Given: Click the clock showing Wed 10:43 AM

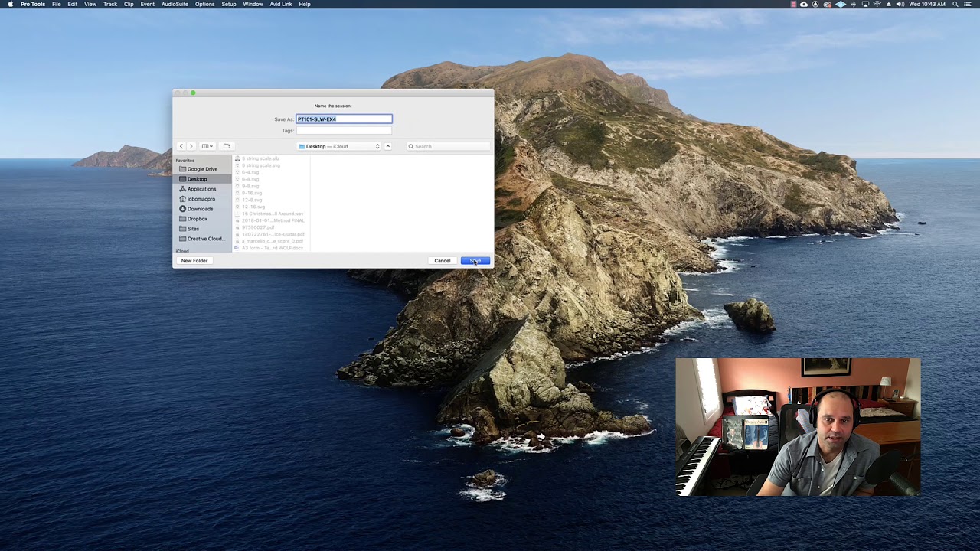Looking at the screenshot, I should pyautogui.click(x=927, y=4).
